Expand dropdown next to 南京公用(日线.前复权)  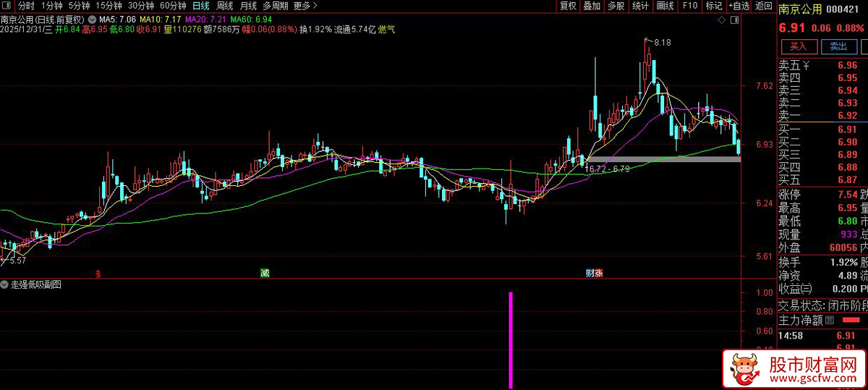(92, 18)
